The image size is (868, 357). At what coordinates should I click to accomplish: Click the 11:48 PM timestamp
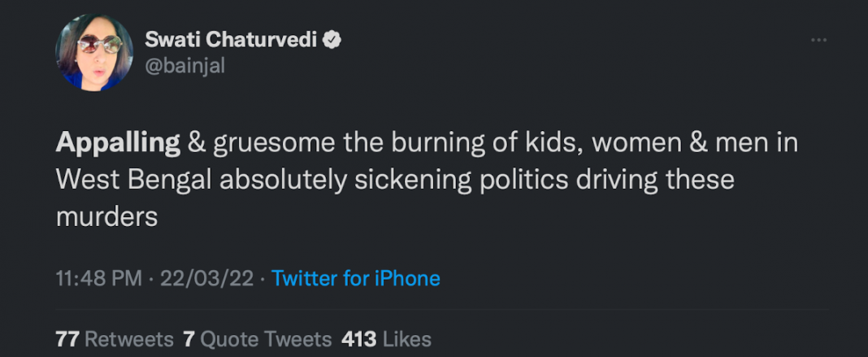pos(98,278)
